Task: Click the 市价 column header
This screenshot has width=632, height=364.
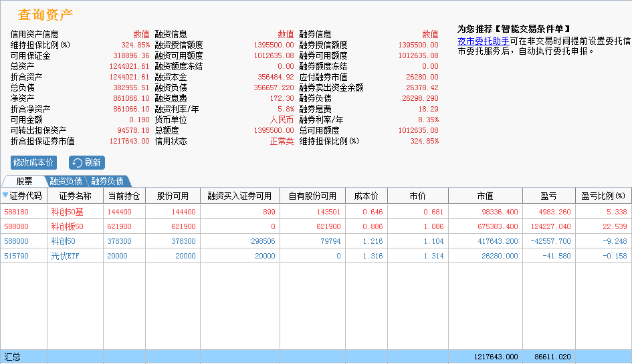Action: pyautogui.click(x=417, y=196)
